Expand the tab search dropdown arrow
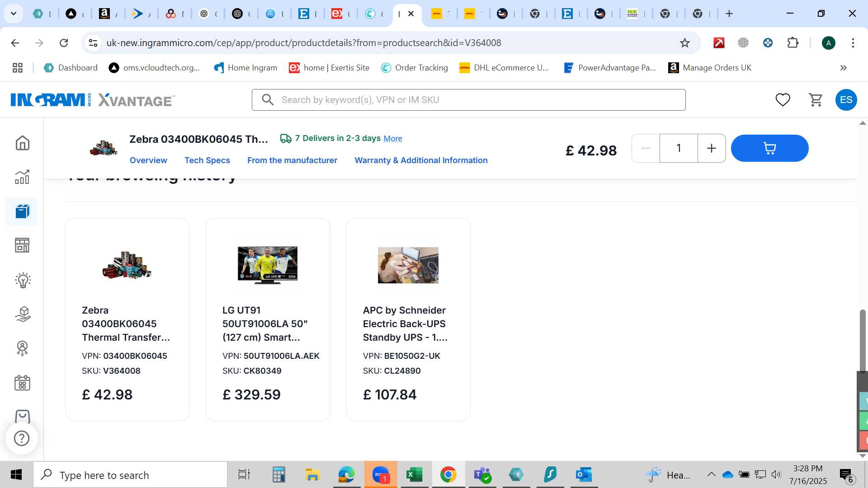Image resolution: width=868 pixels, height=488 pixels. [14, 14]
